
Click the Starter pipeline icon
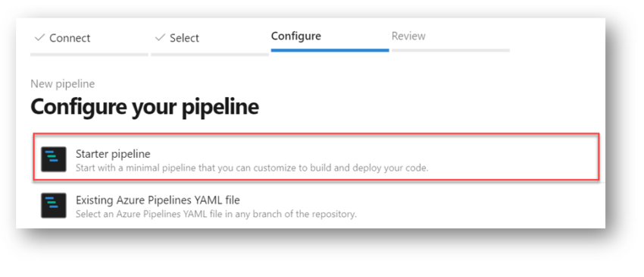[54, 159]
